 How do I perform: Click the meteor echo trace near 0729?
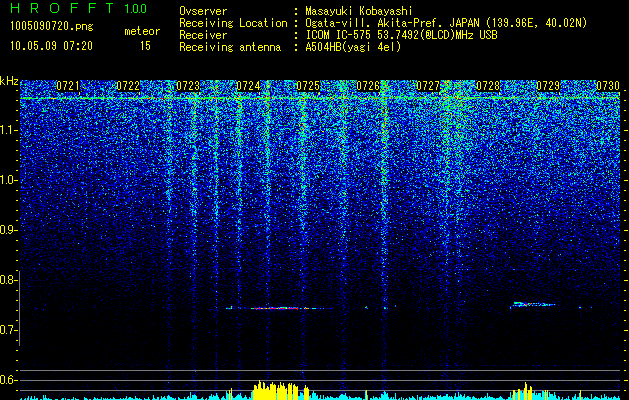point(534,305)
